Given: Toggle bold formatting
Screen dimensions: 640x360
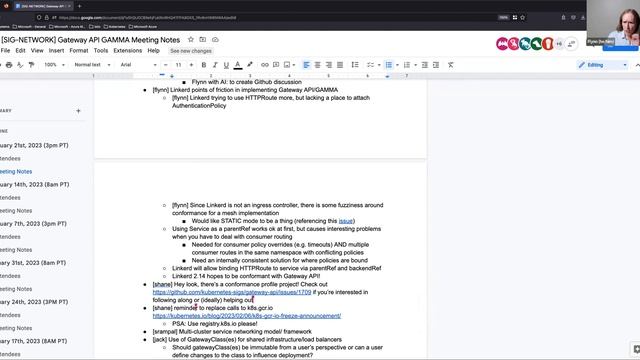Looking at the screenshot, I should tap(204, 65).
